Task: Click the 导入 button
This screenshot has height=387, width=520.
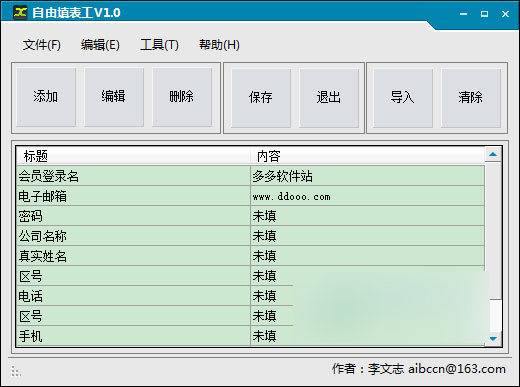Action: (403, 98)
